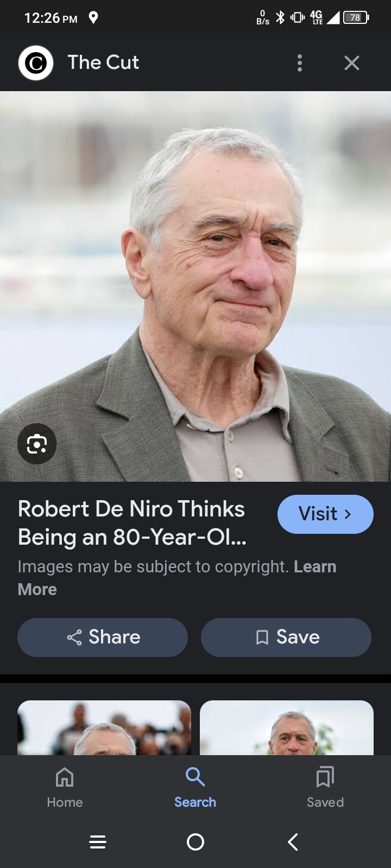Tap the main photo of the man
The image size is (391, 868).
(195, 286)
